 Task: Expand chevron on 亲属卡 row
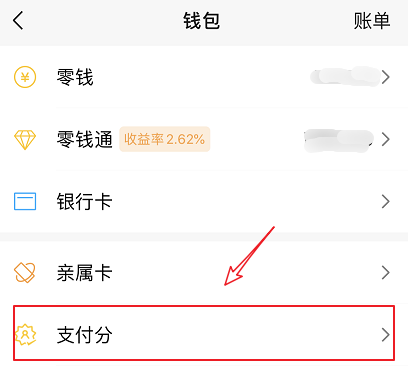click(386, 273)
